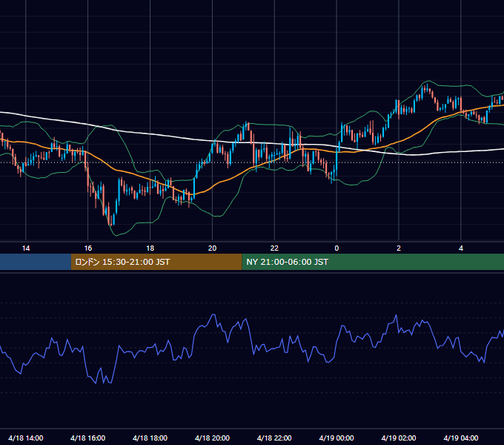The height and width of the screenshot is (445, 504).
Task: Click the 4/18 14:00 time label
Action: click(x=26, y=438)
